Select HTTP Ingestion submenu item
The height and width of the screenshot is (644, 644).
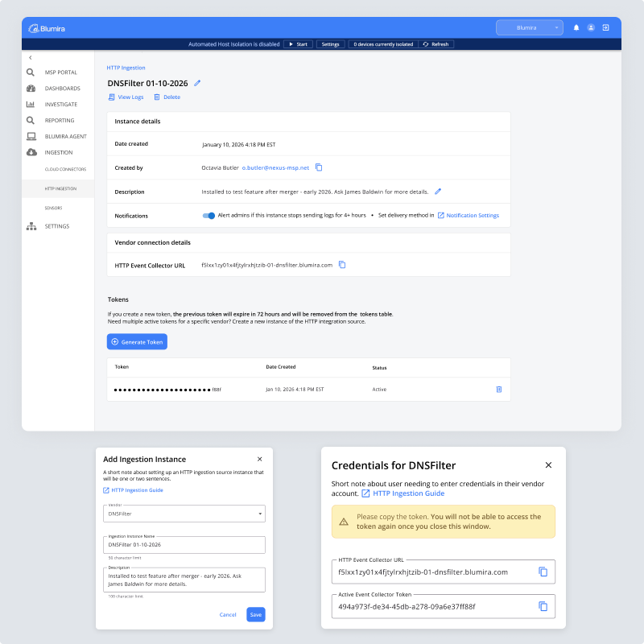(60, 188)
